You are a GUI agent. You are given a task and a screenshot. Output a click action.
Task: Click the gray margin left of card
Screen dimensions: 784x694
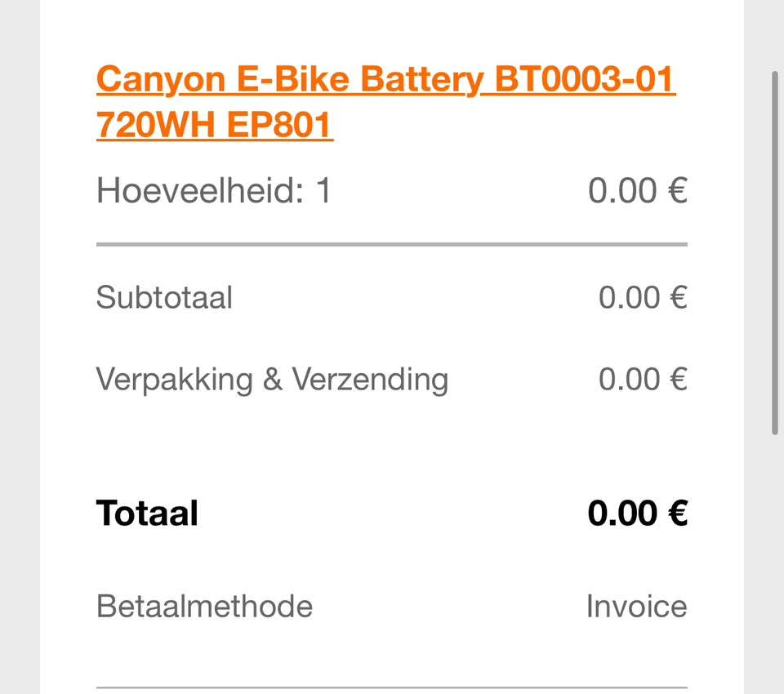click(x=20, y=347)
